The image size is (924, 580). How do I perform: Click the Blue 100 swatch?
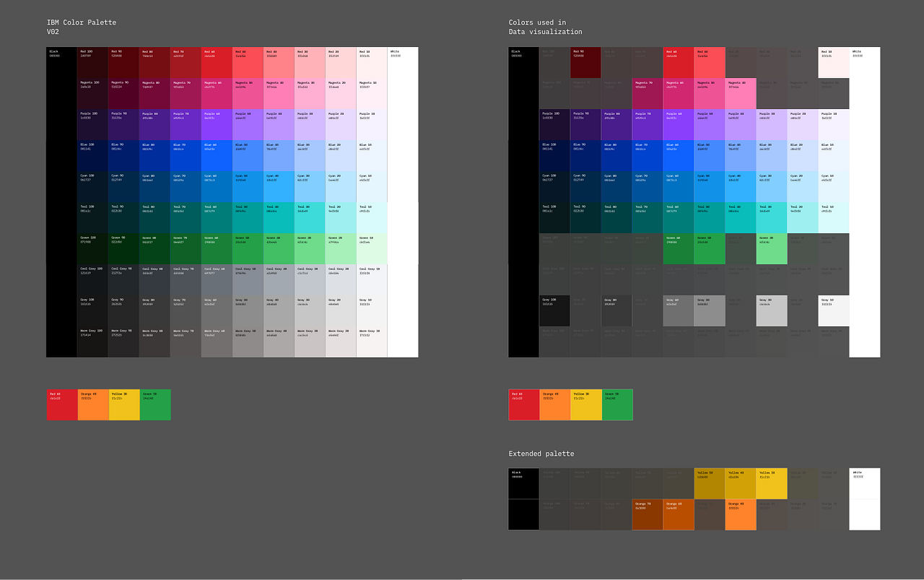click(92, 155)
